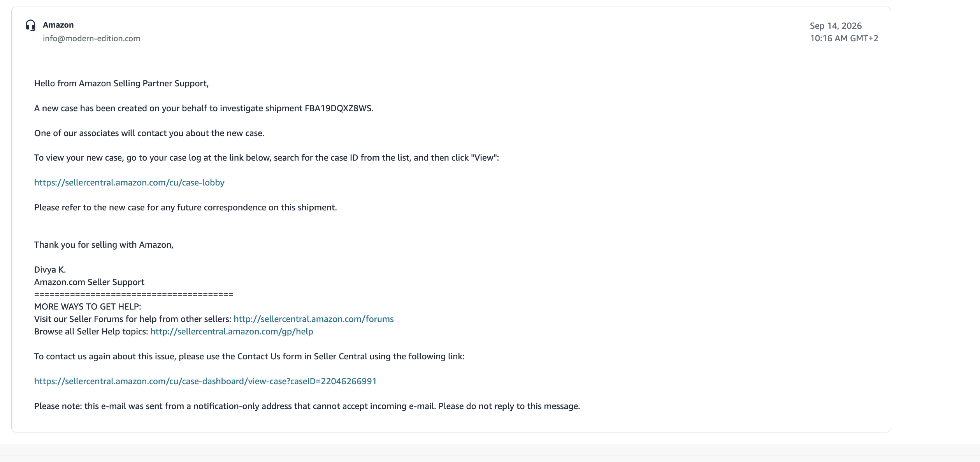Click the line Please refer to the new case
Viewport: 980px width, 462px height.
[x=186, y=207]
